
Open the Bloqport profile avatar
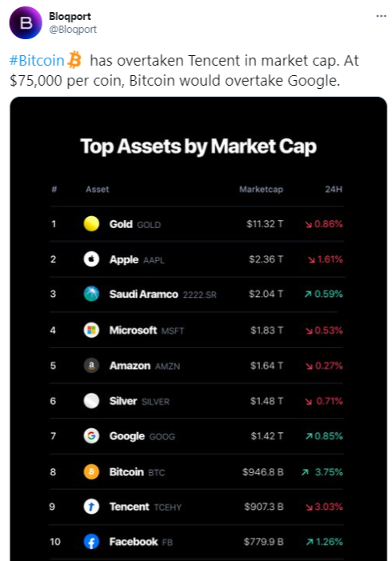(26, 22)
